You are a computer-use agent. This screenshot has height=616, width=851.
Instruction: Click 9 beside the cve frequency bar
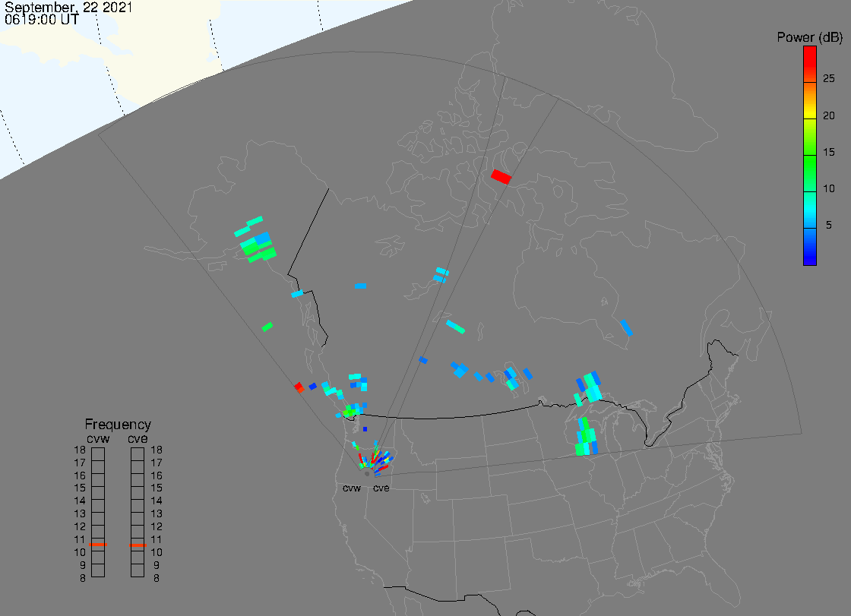(157, 566)
